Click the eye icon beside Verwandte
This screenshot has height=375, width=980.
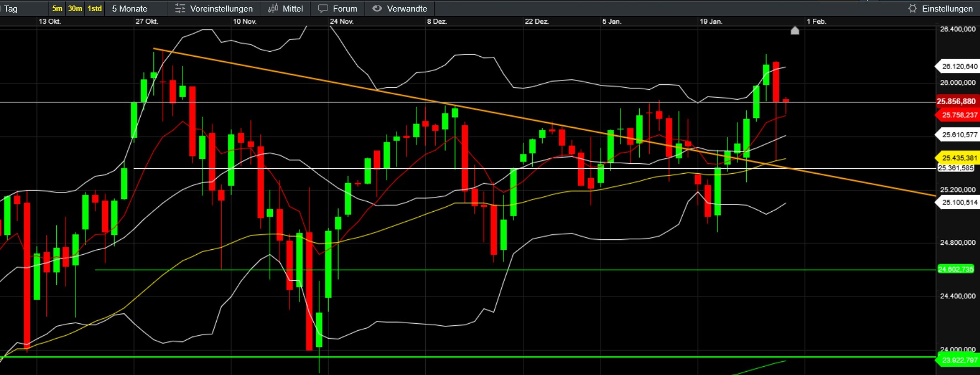coord(377,8)
